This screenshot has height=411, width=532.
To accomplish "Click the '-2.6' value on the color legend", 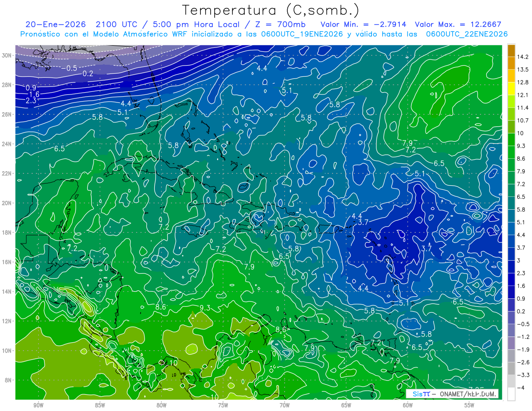I will (523, 363).
